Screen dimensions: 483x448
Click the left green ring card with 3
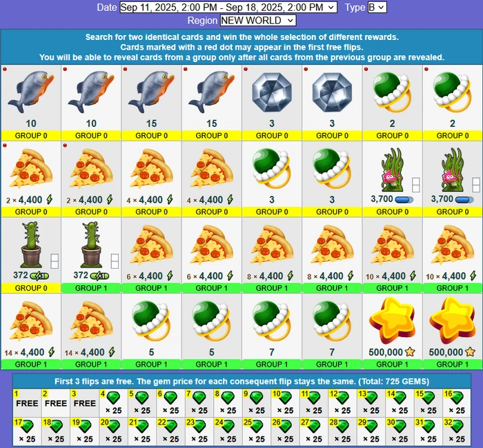coord(272,179)
